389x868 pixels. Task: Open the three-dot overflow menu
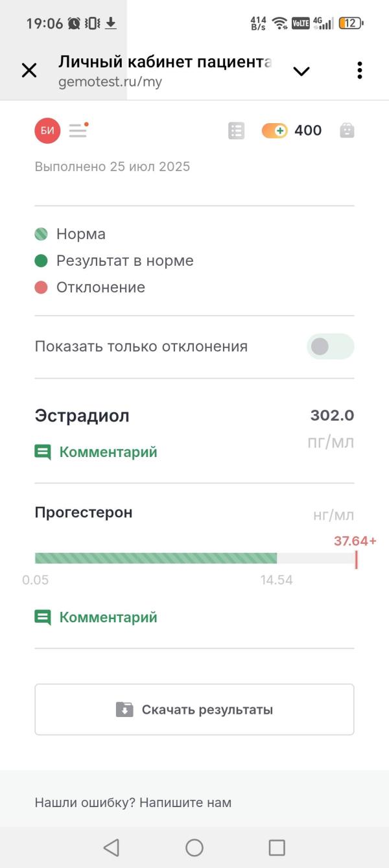pyautogui.click(x=359, y=71)
